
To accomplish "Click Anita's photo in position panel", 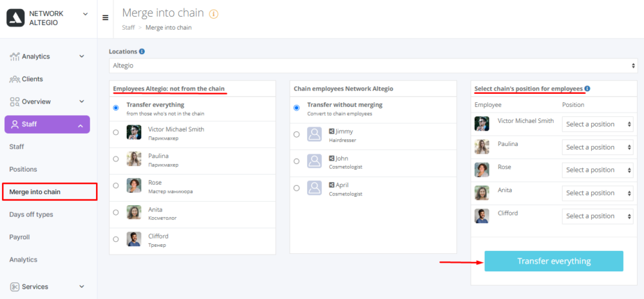I will 482,193.
